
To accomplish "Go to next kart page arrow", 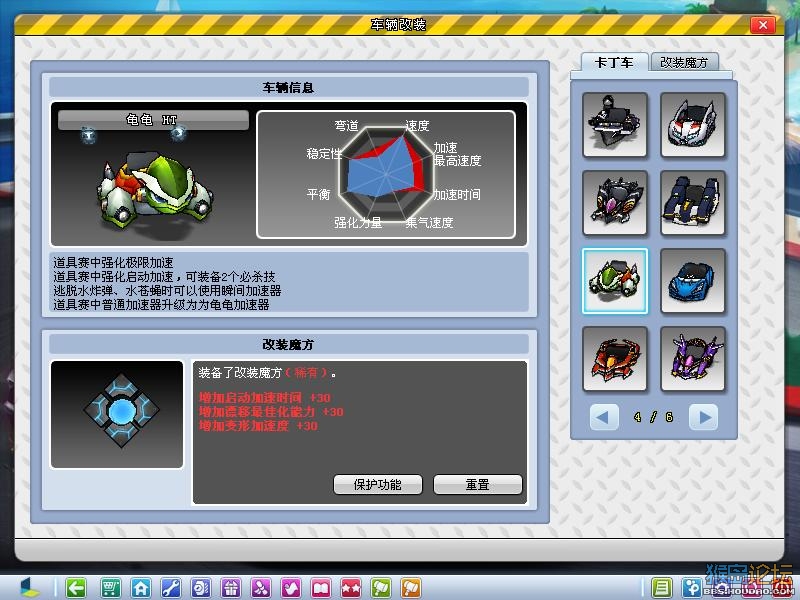I will [704, 417].
